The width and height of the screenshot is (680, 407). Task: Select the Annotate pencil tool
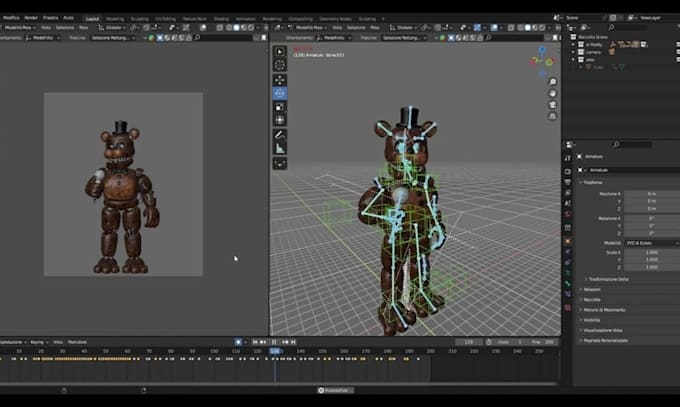click(x=280, y=135)
